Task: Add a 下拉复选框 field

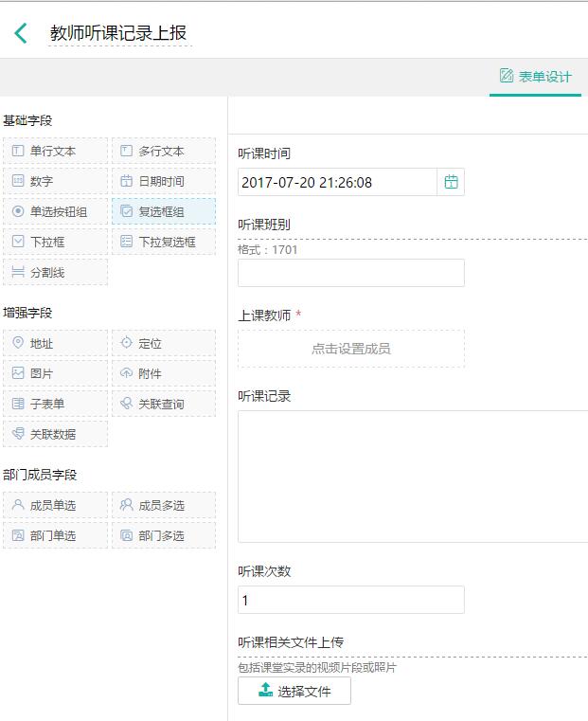Action: pyautogui.click(x=164, y=242)
